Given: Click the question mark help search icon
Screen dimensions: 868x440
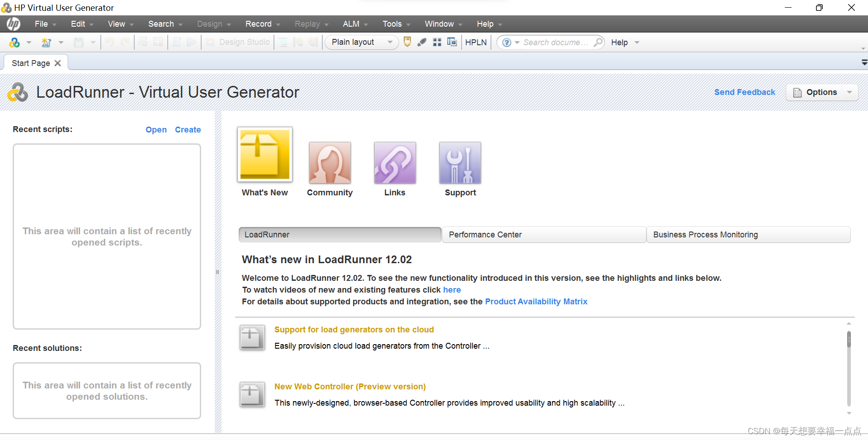Looking at the screenshot, I should tap(507, 42).
